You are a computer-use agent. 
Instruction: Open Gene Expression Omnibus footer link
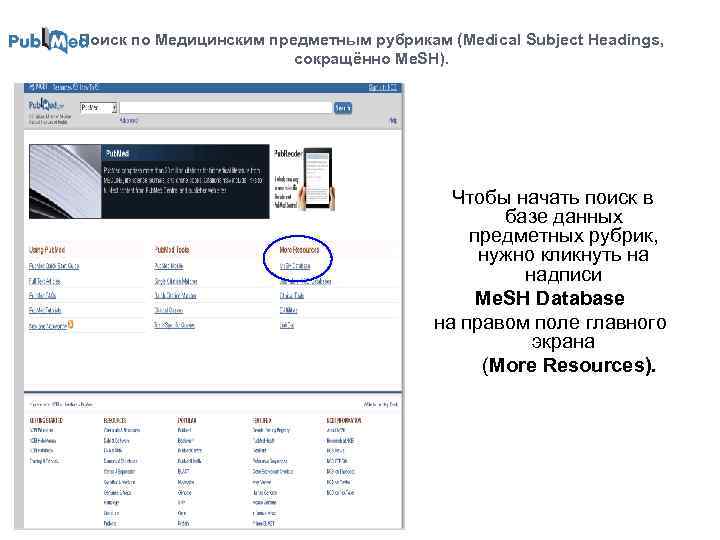point(273,472)
